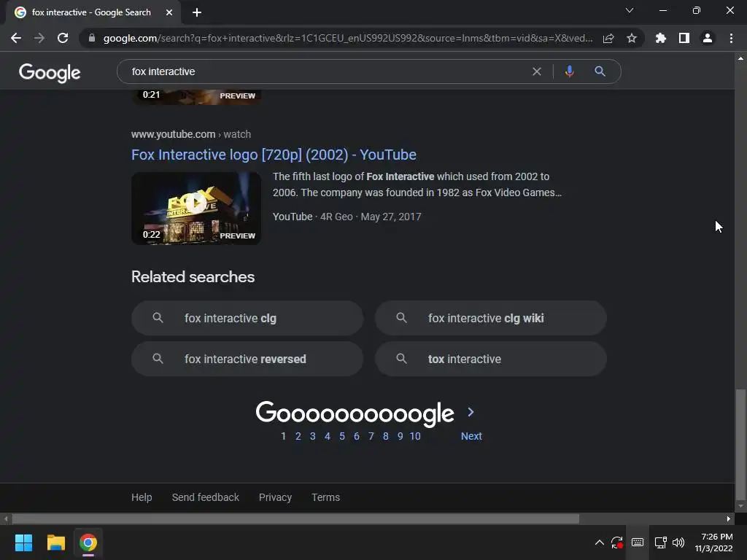Viewport: 747px width, 560px height.
Task: Search related 'fox interactive reversed'
Action: click(247, 359)
